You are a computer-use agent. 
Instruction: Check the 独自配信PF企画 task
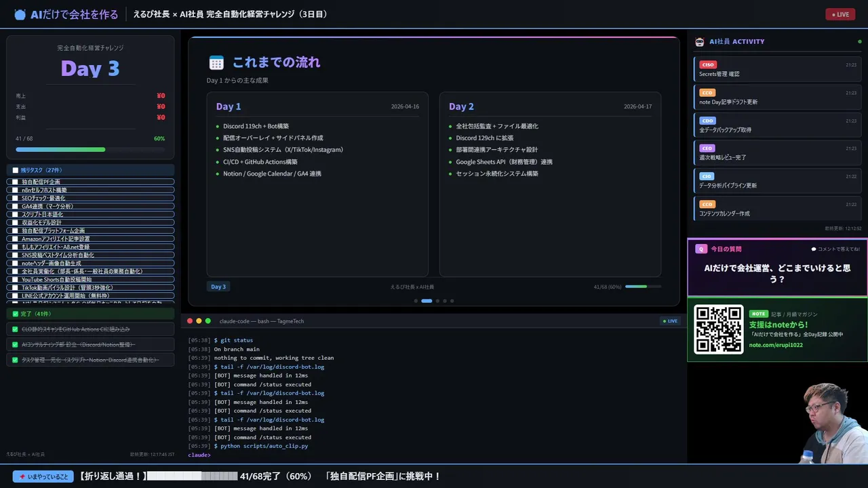point(15,182)
